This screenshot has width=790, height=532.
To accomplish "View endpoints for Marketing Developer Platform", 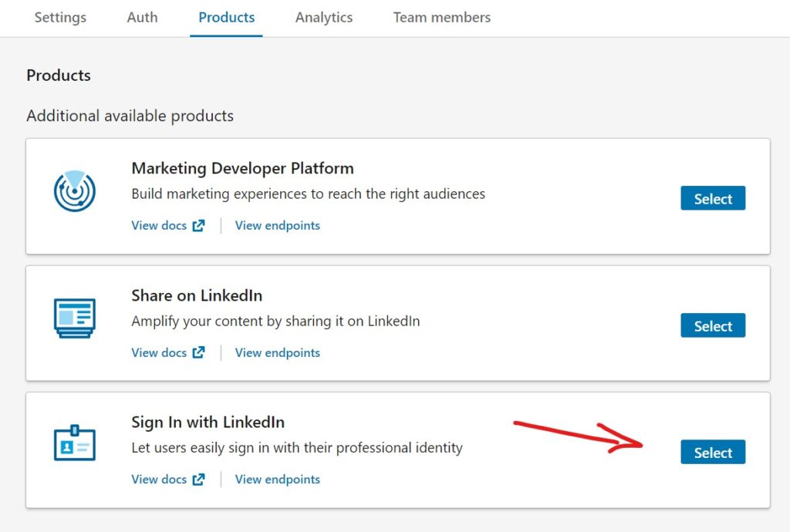I will click(278, 225).
